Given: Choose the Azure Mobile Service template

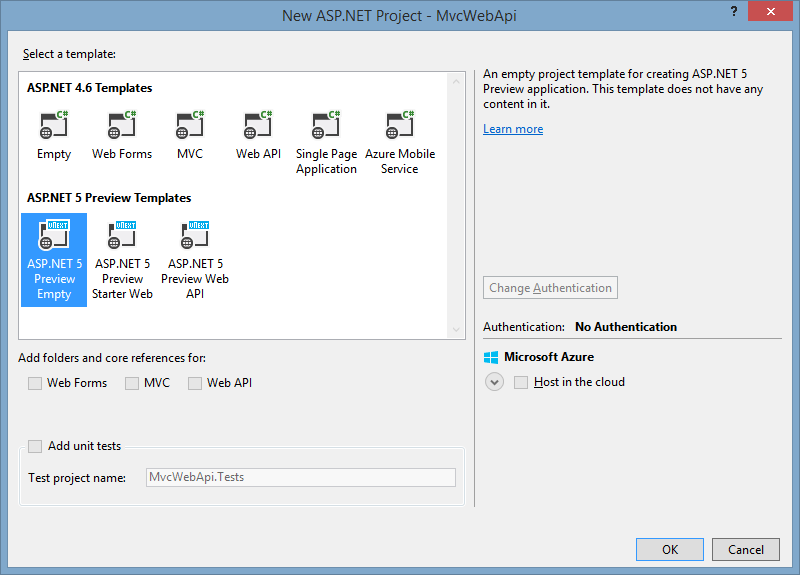Looking at the screenshot, I should [399, 143].
